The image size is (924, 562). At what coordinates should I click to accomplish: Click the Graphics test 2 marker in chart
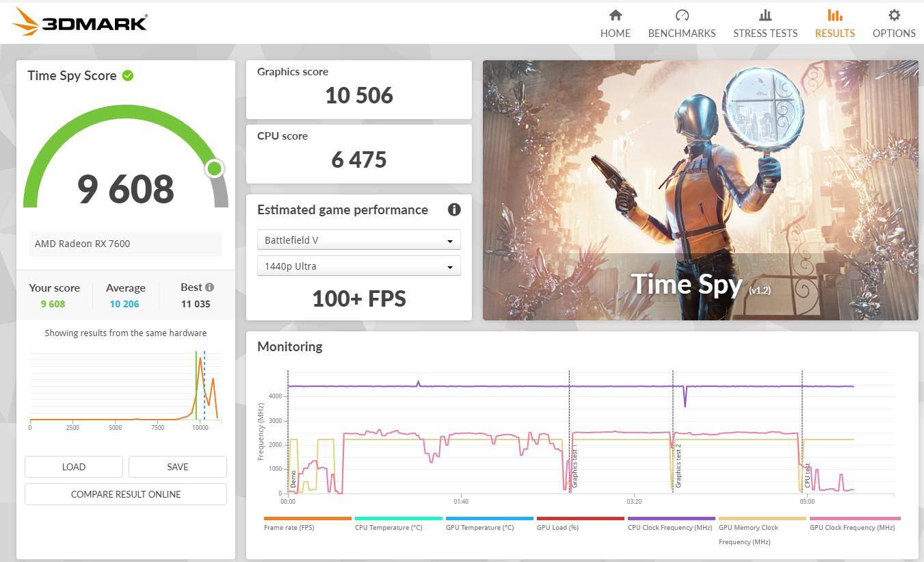677,465
